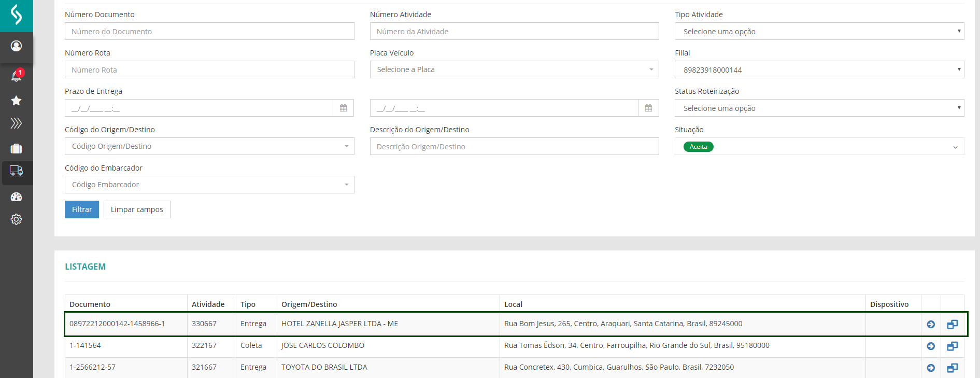980x378 pixels.
Task: Focus the Descrição Origem/Destino text field
Action: [514, 147]
